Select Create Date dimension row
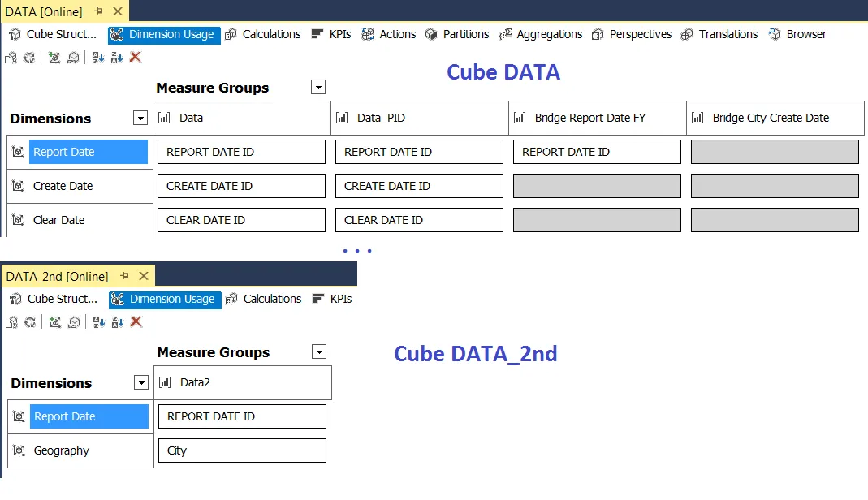Image resolution: width=868 pixels, height=500 pixels. point(80,186)
